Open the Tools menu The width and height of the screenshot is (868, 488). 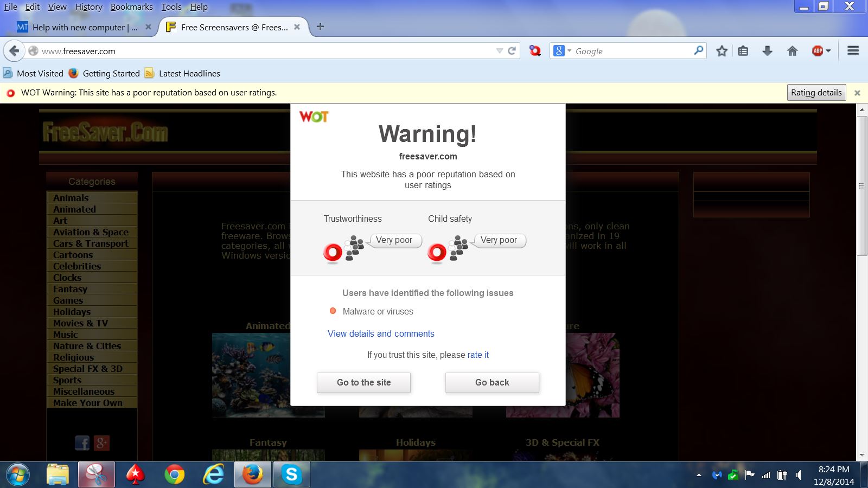pos(171,7)
